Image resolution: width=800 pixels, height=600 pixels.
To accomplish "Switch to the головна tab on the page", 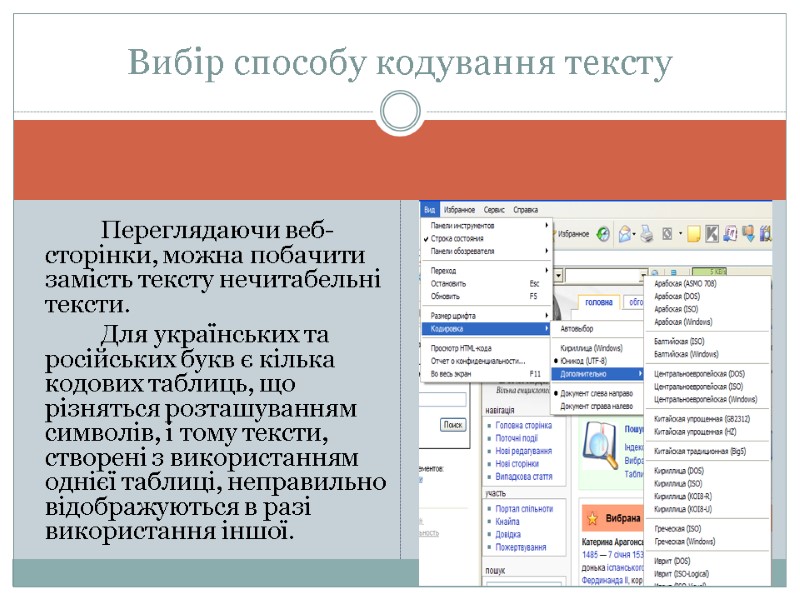I will click(x=598, y=302).
